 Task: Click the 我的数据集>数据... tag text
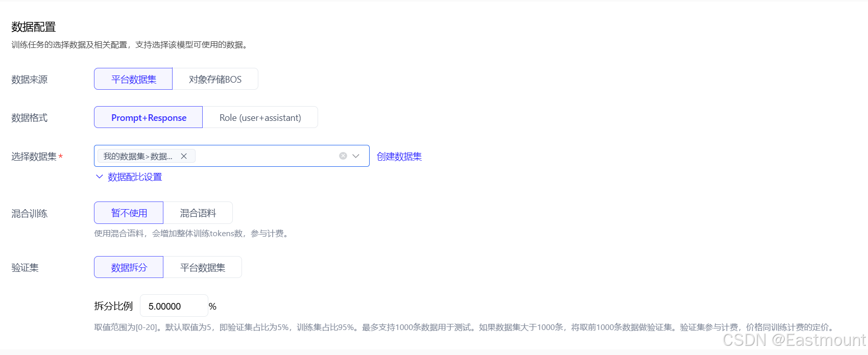tap(138, 156)
